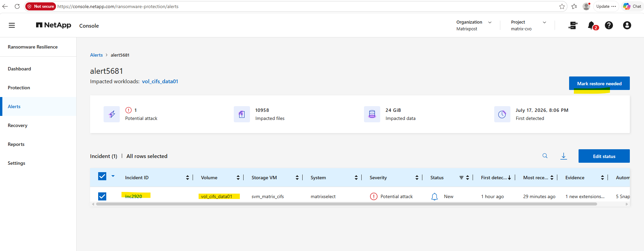Download the incident list
This screenshot has height=251, width=644.
(x=563, y=156)
